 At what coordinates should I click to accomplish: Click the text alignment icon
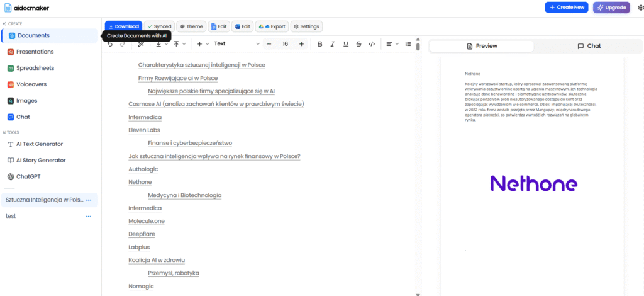pyautogui.click(x=389, y=44)
